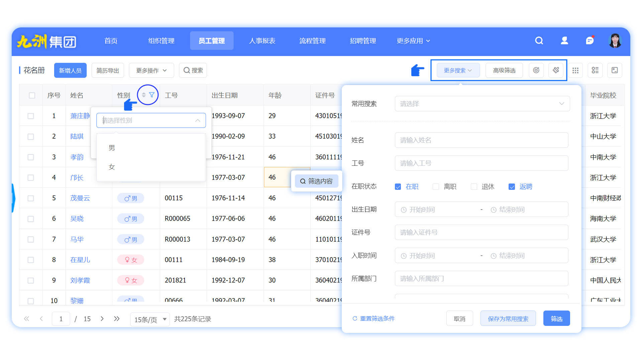Switch to list view icon
Image resolution: width=642 pixels, height=364 pixels.
595,71
